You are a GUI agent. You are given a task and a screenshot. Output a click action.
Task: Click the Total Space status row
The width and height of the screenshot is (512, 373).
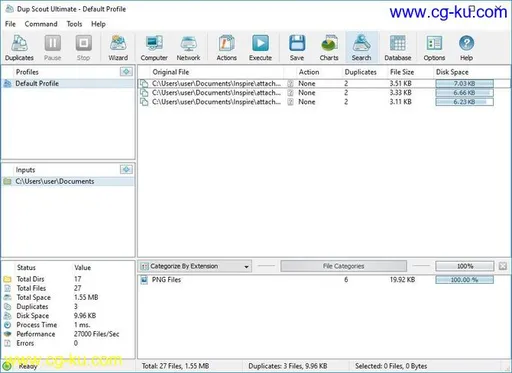point(68,297)
